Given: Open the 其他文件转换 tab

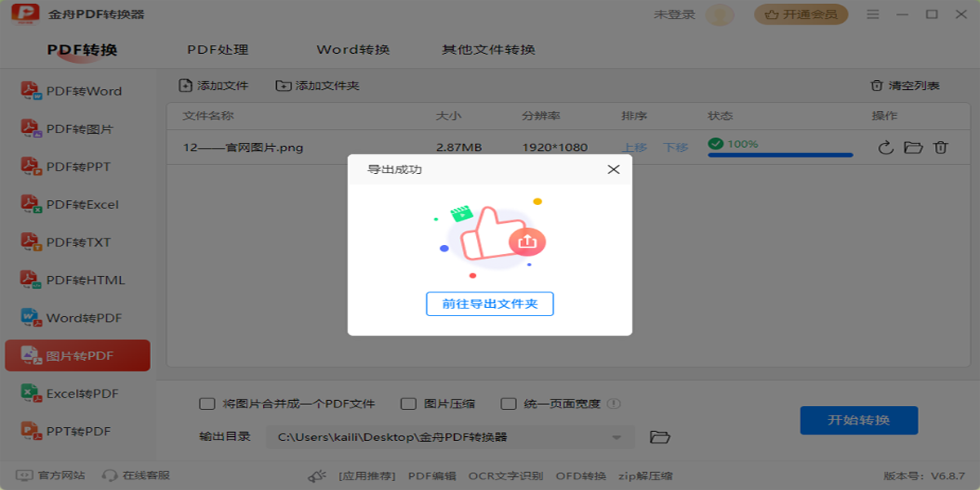Looking at the screenshot, I should [x=488, y=50].
